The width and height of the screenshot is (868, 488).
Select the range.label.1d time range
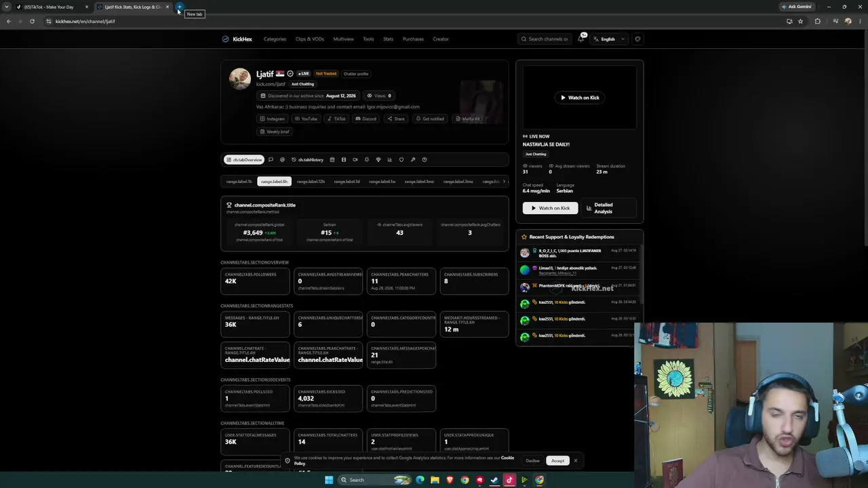click(x=347, y=182)
